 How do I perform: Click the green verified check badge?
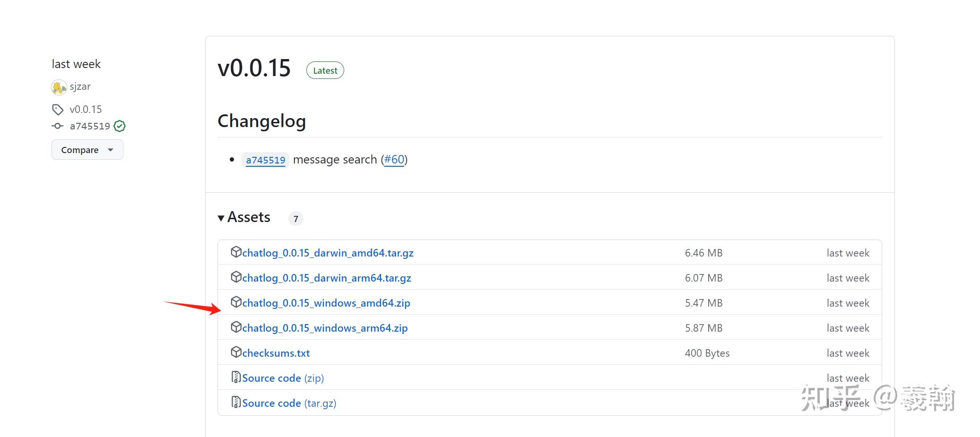pyautogui.click(x=120, y=126)
